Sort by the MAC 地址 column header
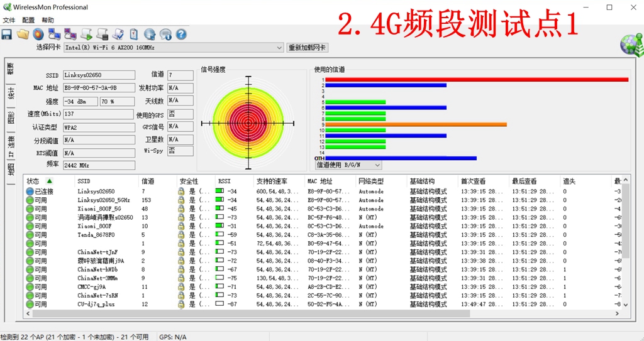 click(330, 181)
